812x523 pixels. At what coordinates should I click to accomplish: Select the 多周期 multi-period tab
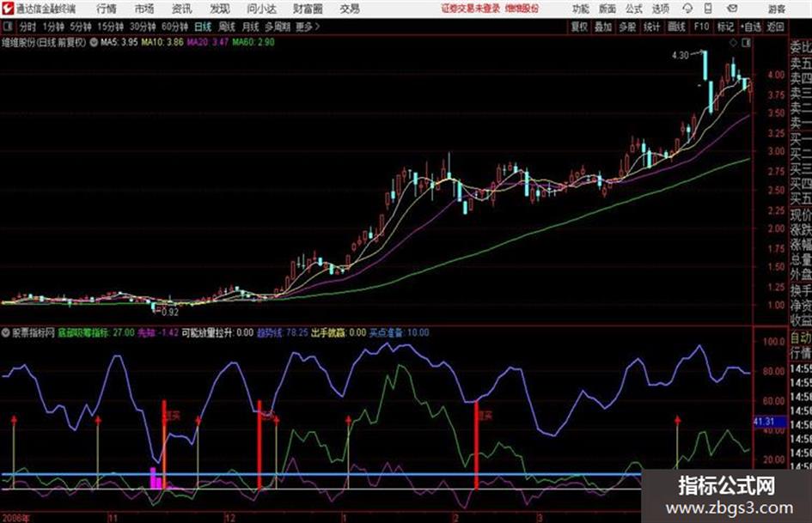(277, 27)
